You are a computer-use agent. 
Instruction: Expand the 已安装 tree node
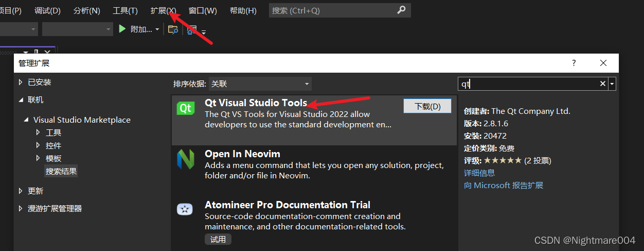click(x=21, y=82)
